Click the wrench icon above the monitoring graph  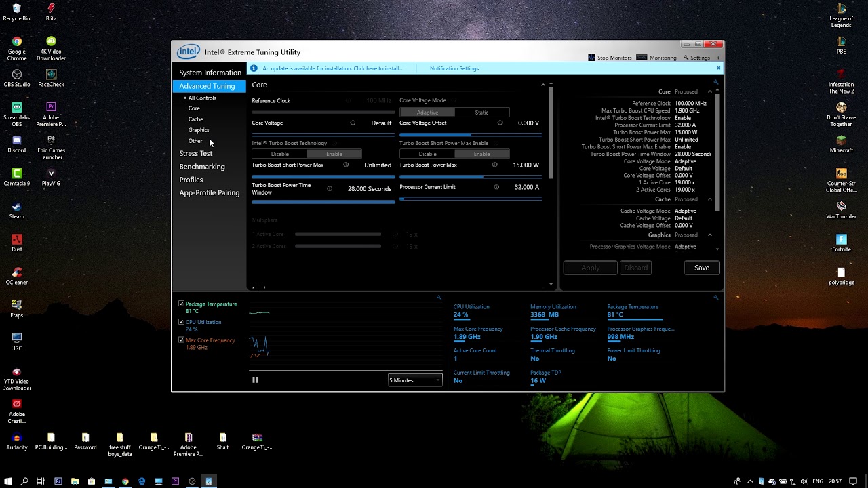click(439, 297)
